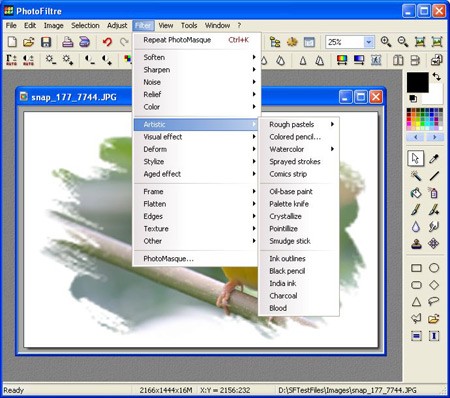Swap foreground and background colors arrow
The width and height of the screenshot is (450, 398).
(436, 77)
